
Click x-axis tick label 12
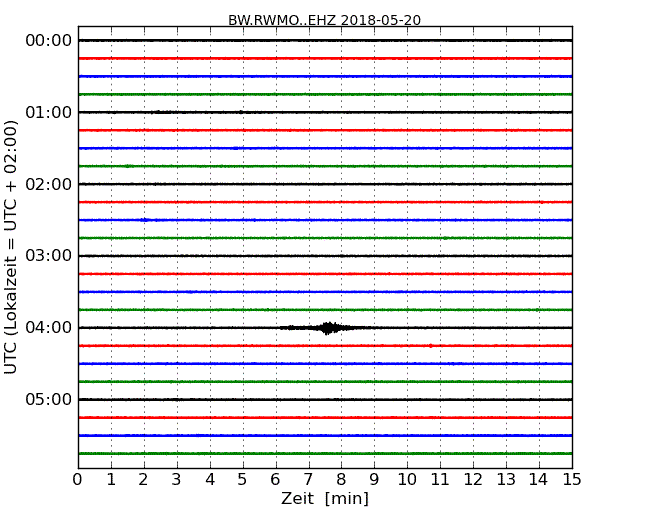(x=473, y=480)
